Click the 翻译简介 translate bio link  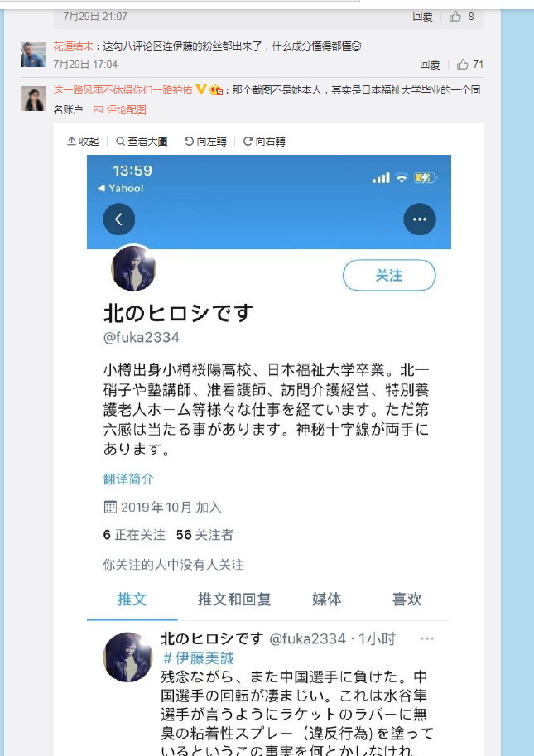(x=128, y=479)
